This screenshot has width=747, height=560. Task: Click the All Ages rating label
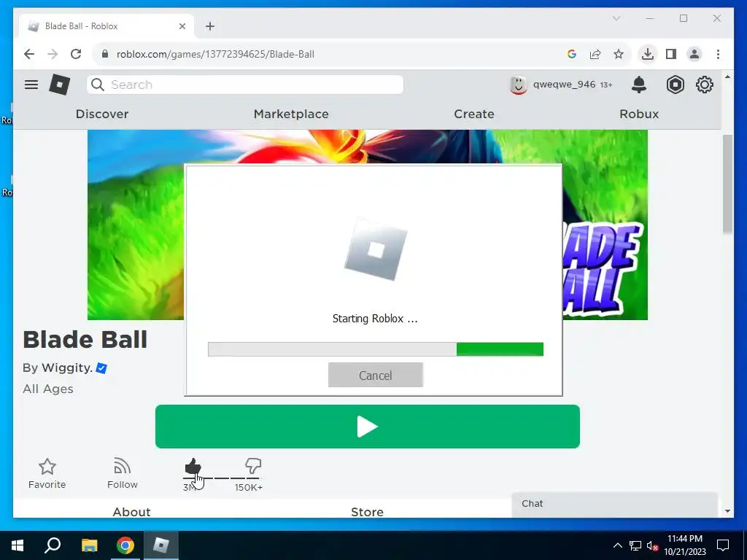click(48, 389)
